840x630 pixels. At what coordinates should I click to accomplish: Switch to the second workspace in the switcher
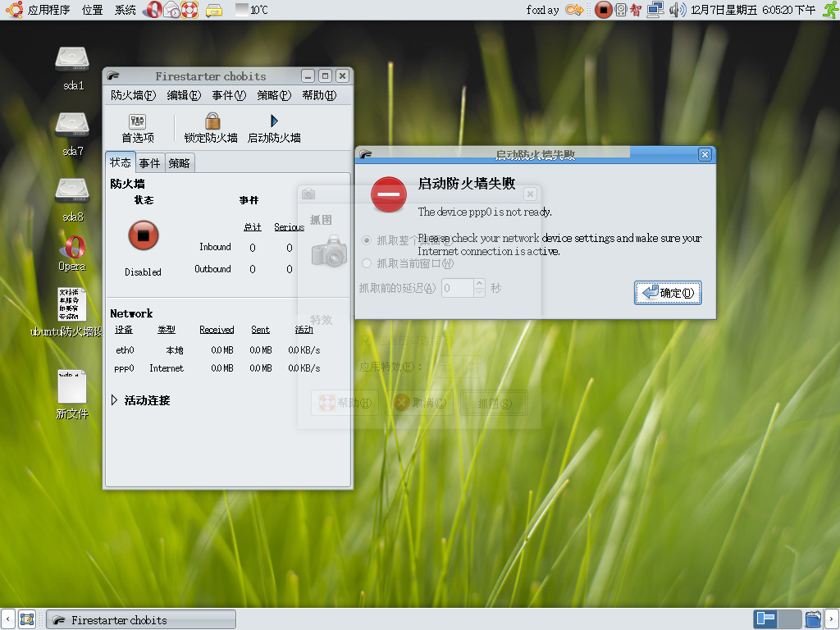coord(790,619)
